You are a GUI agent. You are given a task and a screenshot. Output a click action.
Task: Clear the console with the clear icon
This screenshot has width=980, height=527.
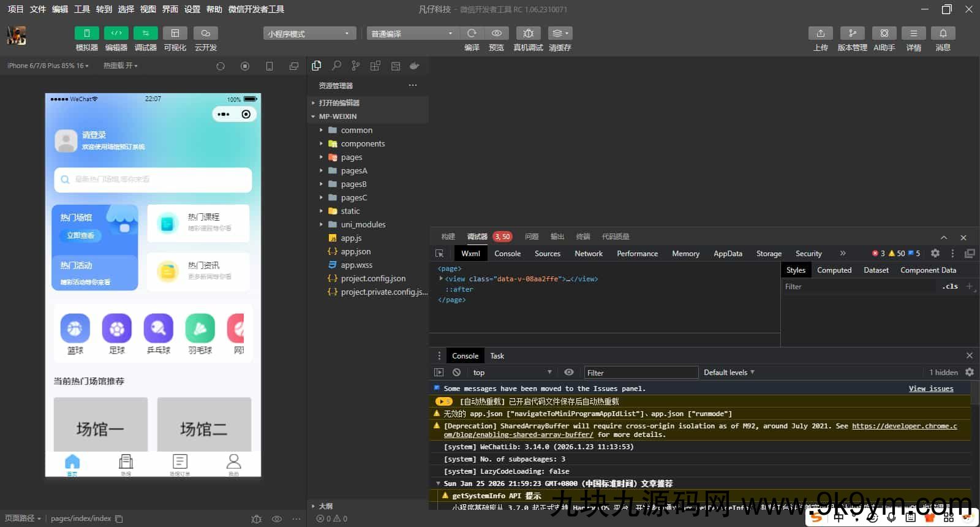tap(456, 373)
